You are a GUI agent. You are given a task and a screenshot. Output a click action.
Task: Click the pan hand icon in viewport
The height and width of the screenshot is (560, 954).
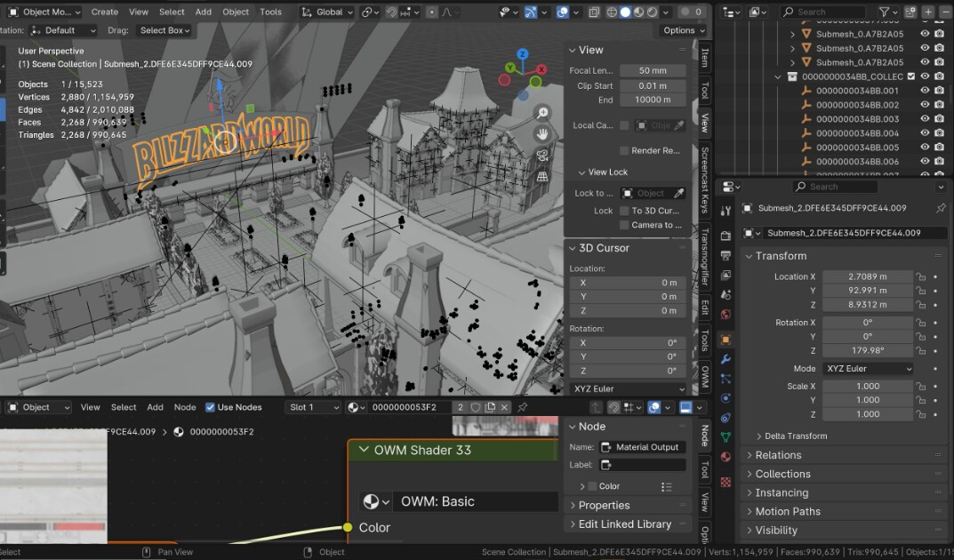(542, 133)
